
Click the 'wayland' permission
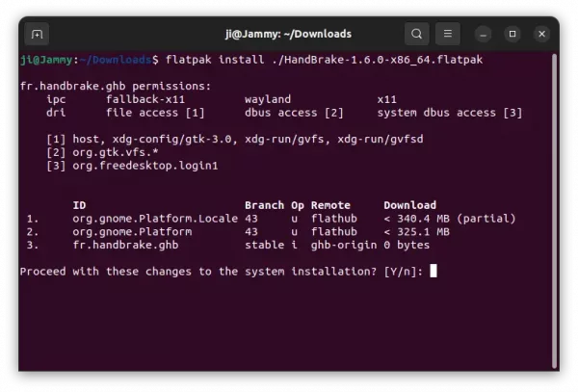coord(268,99)
